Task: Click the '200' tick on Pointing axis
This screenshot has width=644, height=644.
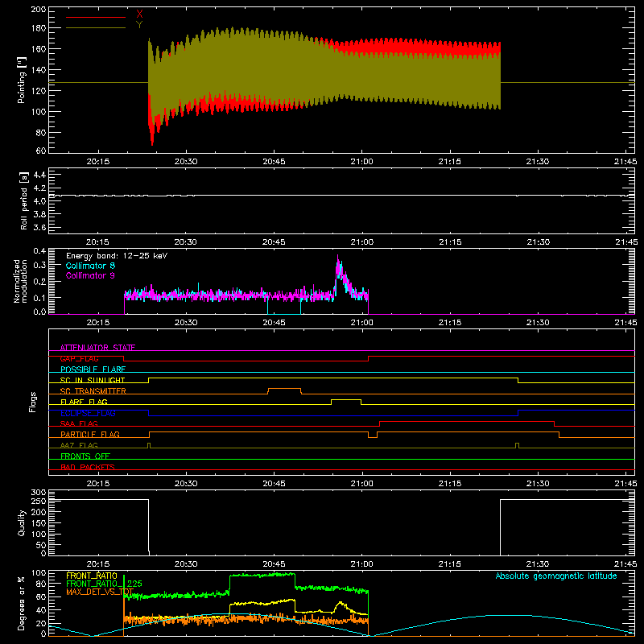Action: pos(38,9)
